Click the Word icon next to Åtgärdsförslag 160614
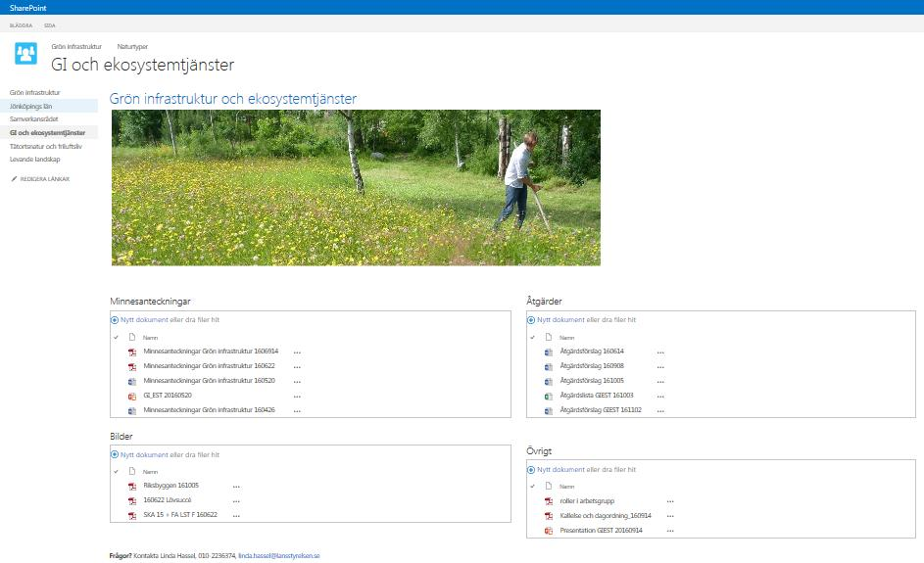The height and width of the screenshot is (563, 924). pyautogui.click(x=548, y=352)
